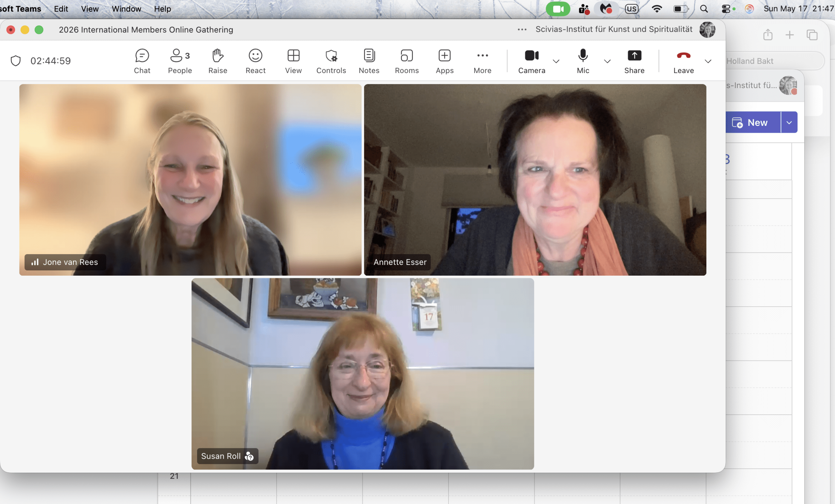Expand the Camera options arrow
This screenshot has width=835, height=504.
[556, 61]
